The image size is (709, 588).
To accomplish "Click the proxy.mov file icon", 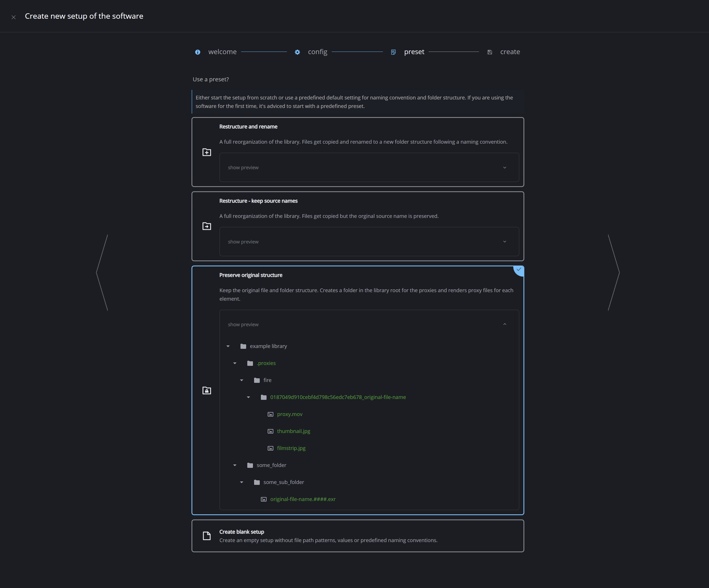I will click(x=271, y=414).
